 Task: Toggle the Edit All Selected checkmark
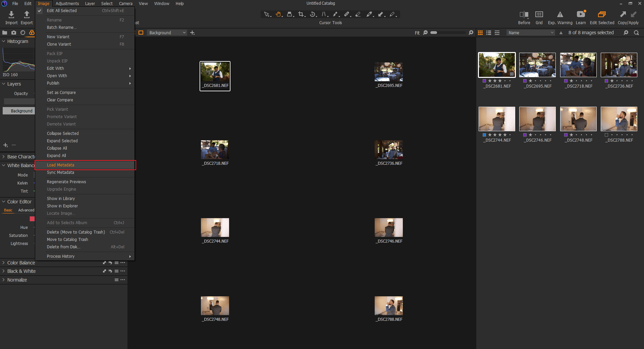pyautogui.click(x=40, y=11)
